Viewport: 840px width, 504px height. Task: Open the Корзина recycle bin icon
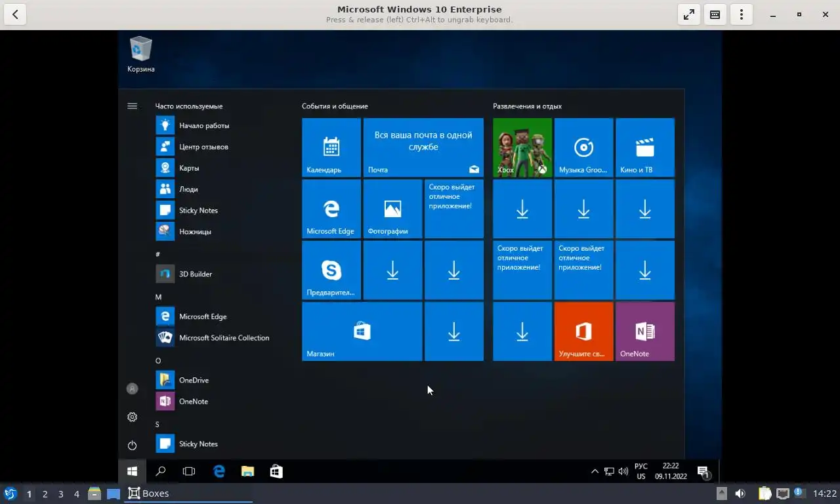[141, 54]
